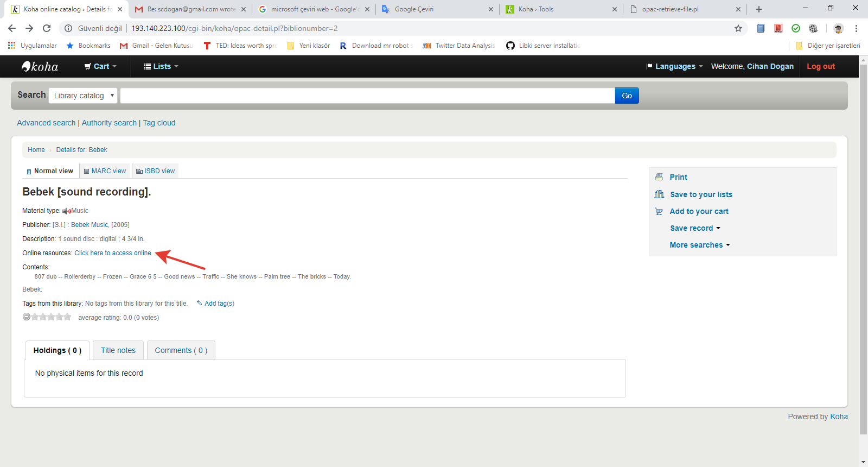Expand the Save record dropdown
Image resolution: width=868 pixels, height=467 pixels.
coord(695,228)
